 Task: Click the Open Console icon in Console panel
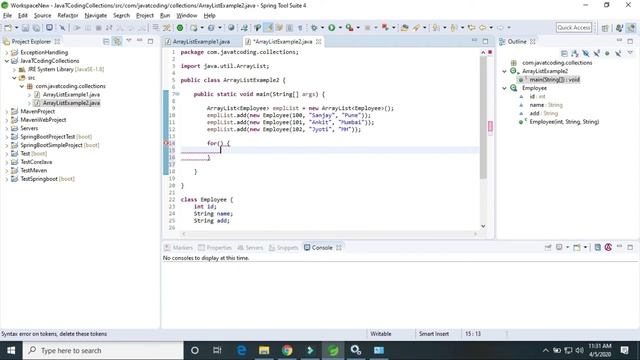577,247
